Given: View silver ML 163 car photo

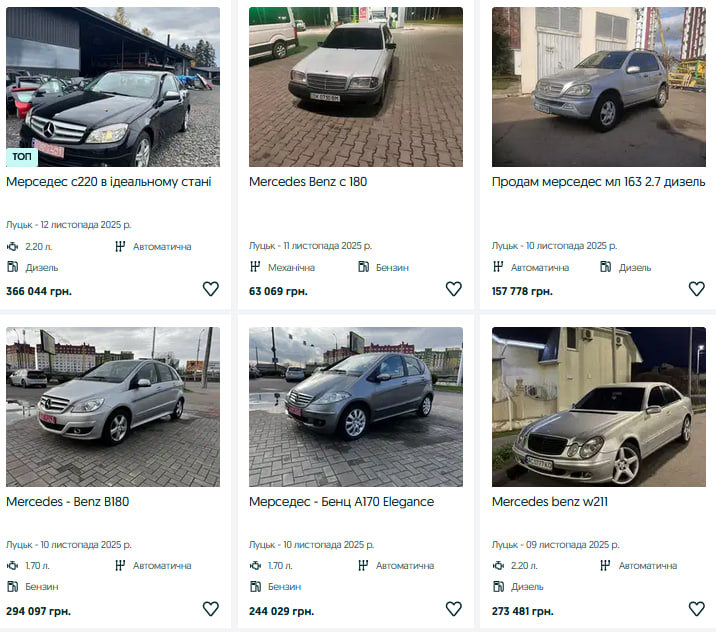Looking at the screenshot, I should 598,87.
